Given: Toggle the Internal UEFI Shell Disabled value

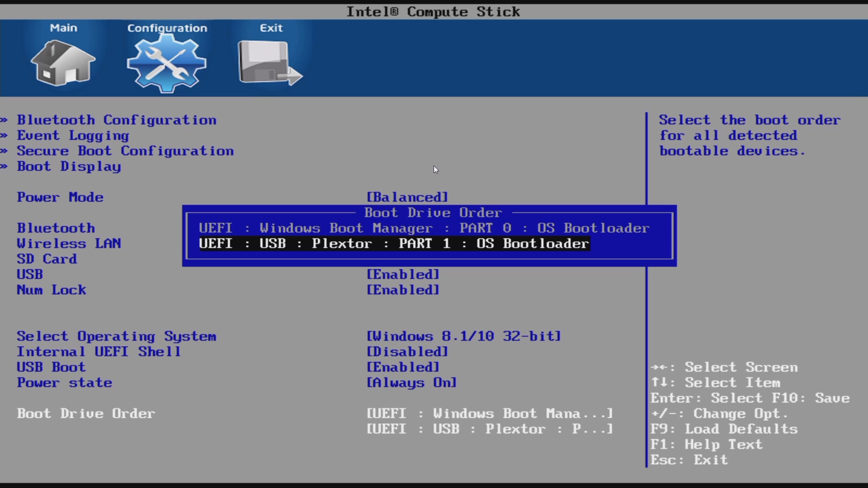Looking at the screenshot, I should coord(407,352).
